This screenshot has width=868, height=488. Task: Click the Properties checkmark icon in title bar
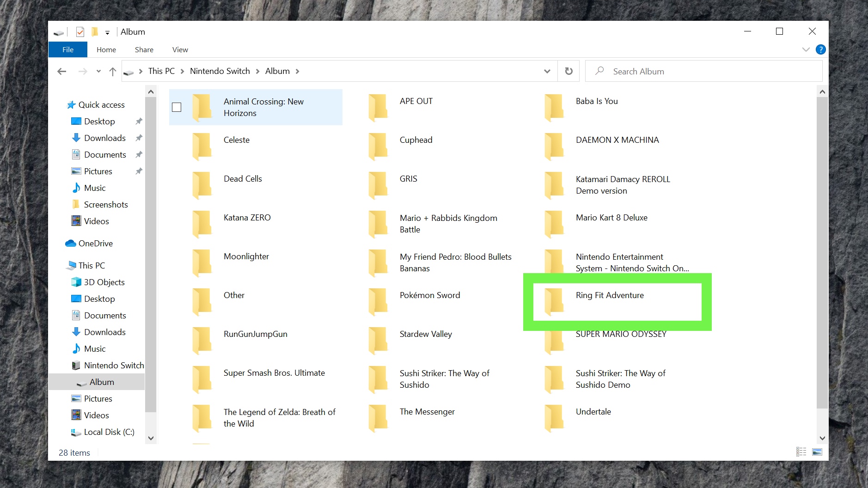(x=80, y=32)
